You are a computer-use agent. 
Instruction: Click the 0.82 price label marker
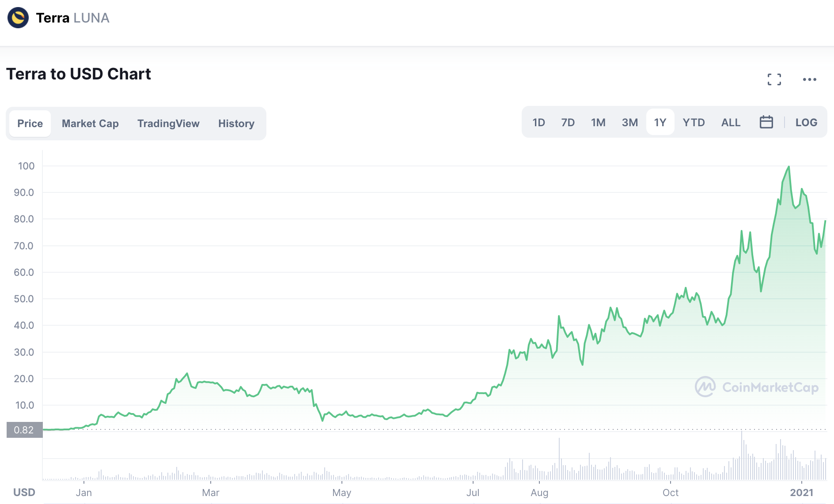click(24, 430)
